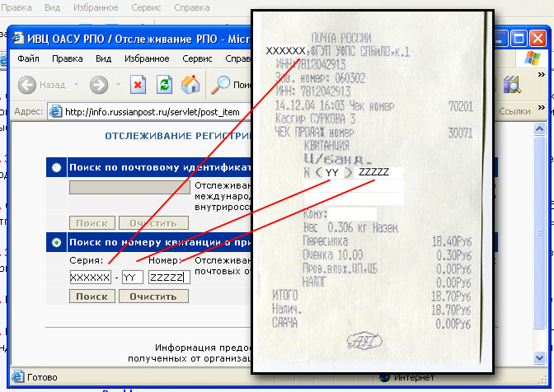Screen dimensions: 554x392
Task: Click the scrollbar down arrow
Action: click(539, 357)
